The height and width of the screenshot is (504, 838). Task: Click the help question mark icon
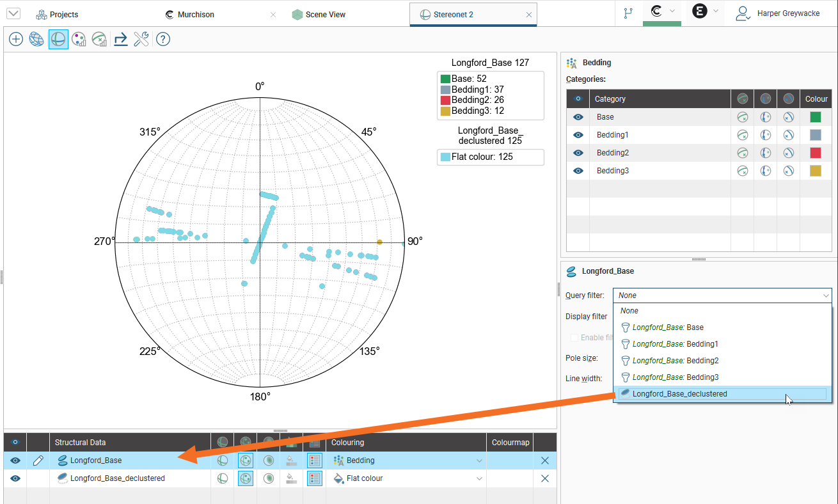163,40
